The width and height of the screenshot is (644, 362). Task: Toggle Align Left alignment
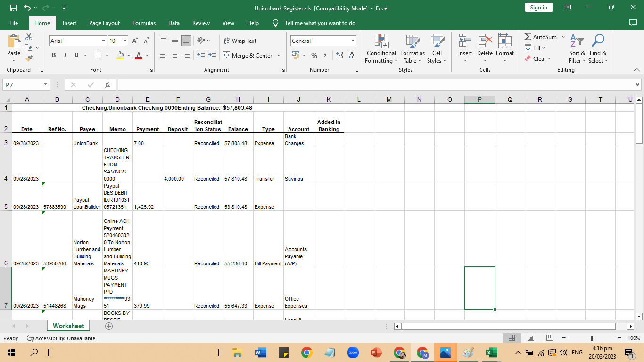coord(164,55)
